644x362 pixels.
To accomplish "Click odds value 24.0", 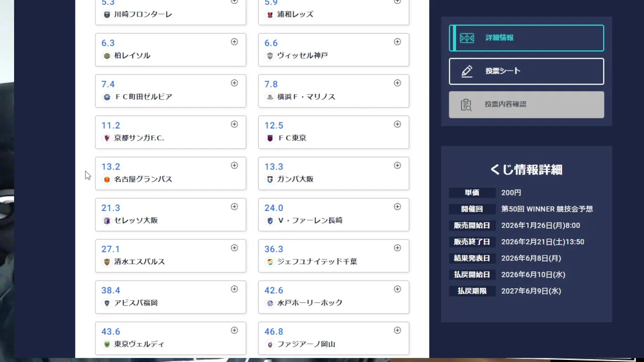I will 274,208.
